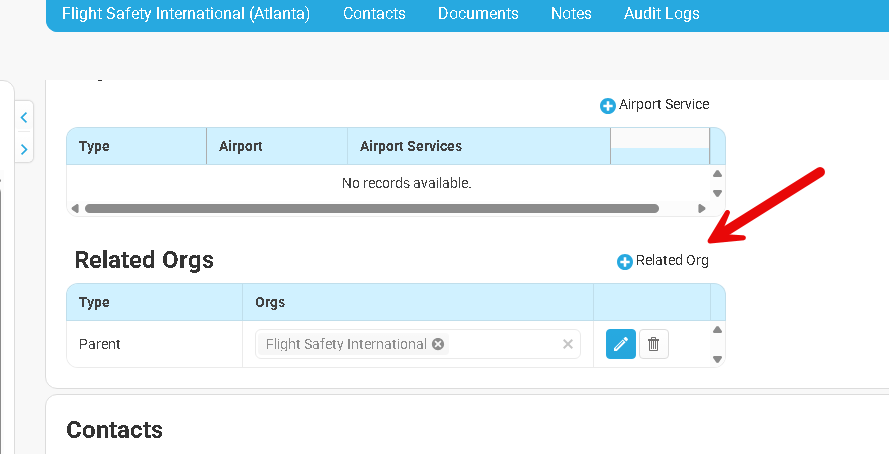889x454 pixels.
Task: Click the Airport Service plus icon
Action: coord(607,105)
